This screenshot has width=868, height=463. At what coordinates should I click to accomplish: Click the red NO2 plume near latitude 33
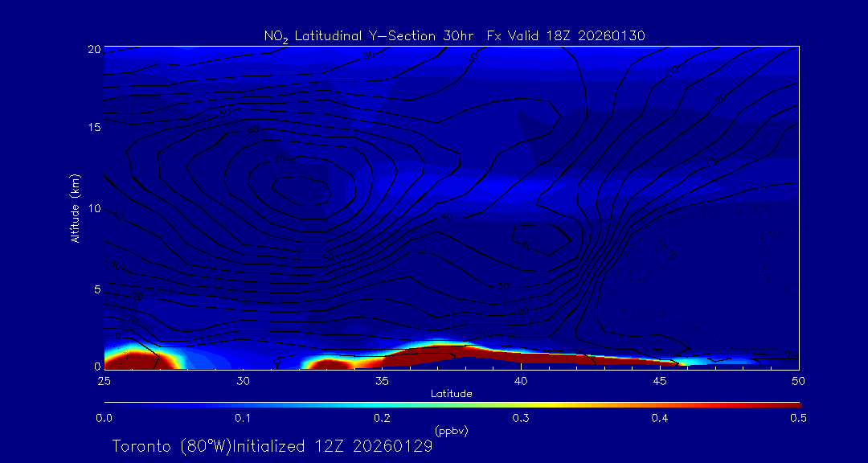328,365
